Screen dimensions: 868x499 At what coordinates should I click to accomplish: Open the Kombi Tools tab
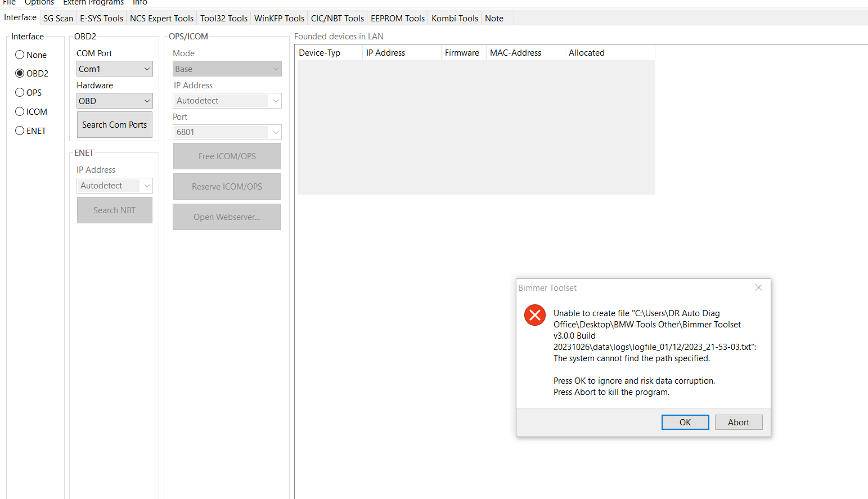click(455, 19)
